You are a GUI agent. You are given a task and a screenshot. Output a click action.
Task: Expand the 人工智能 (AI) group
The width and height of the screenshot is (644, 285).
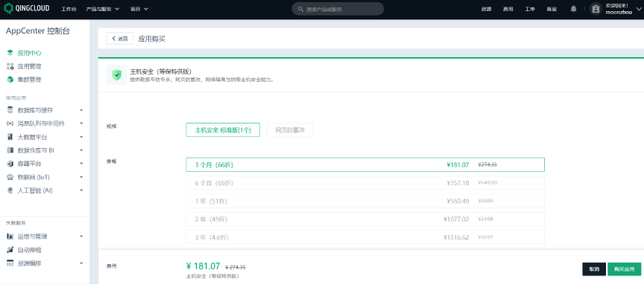coord(45,190)
